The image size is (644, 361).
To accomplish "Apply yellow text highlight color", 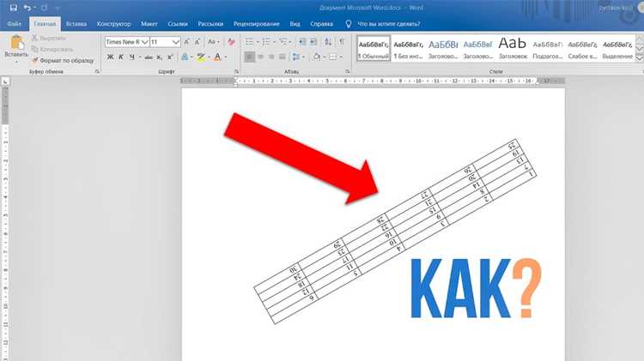I will 200,57.
